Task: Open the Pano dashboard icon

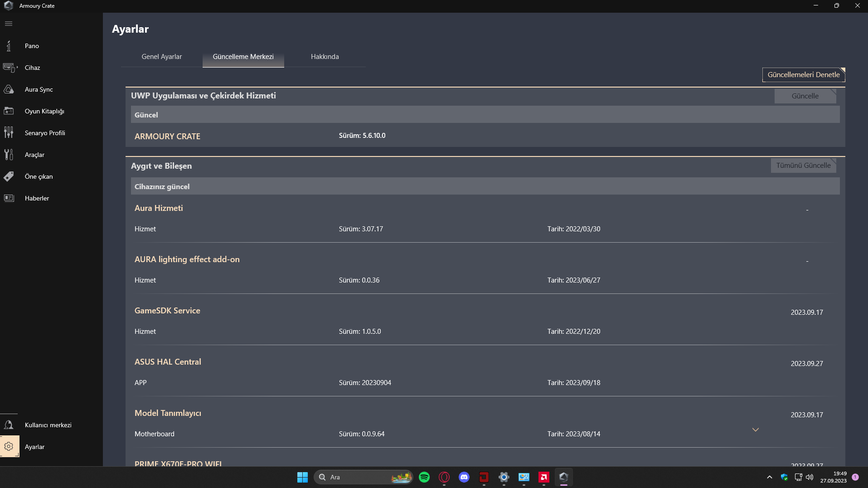Action: coord(9,46)
